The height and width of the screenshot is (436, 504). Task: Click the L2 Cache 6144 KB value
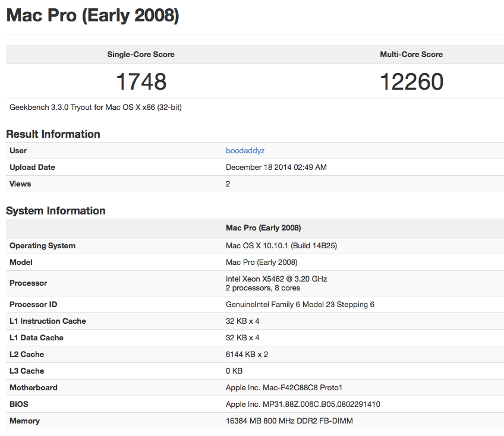247,355
